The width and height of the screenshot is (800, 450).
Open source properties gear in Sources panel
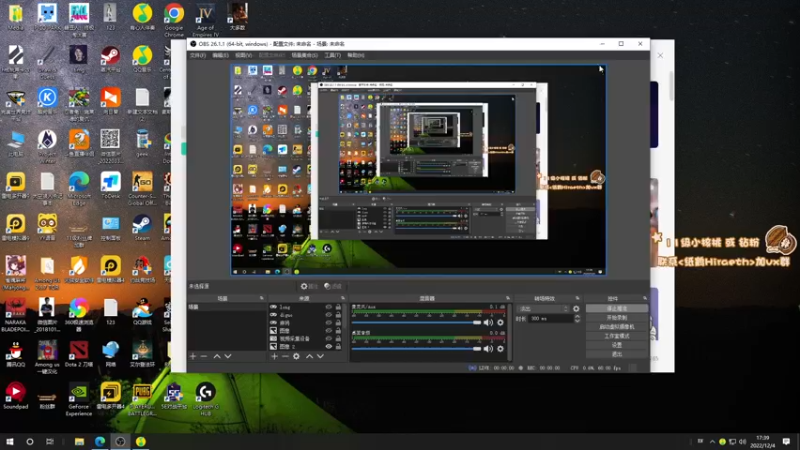296,356
